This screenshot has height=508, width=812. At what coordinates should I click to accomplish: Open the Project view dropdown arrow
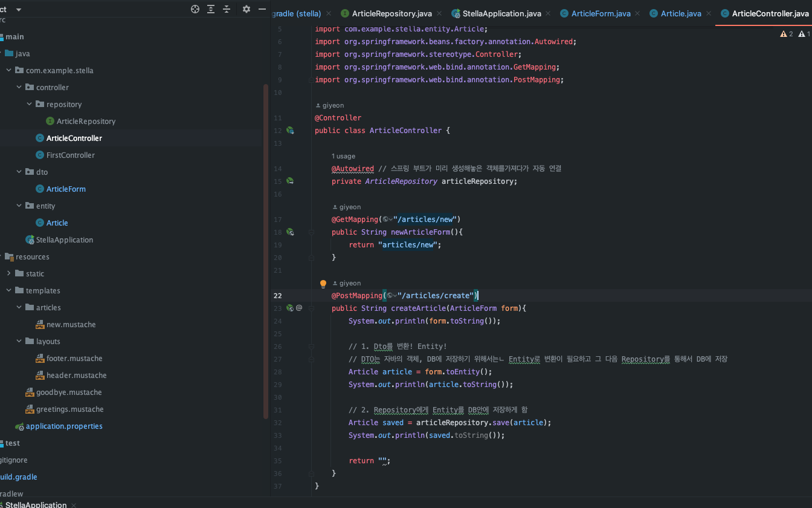coord(18,9)
